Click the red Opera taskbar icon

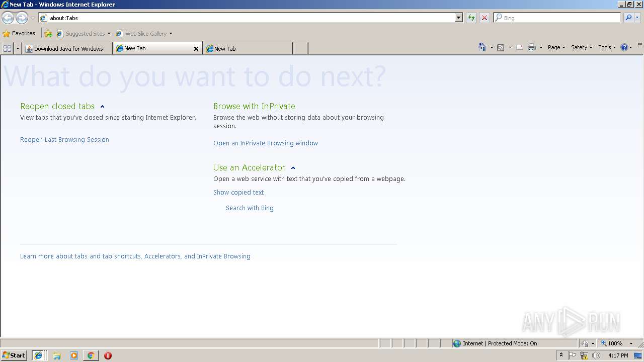[108, 355]
